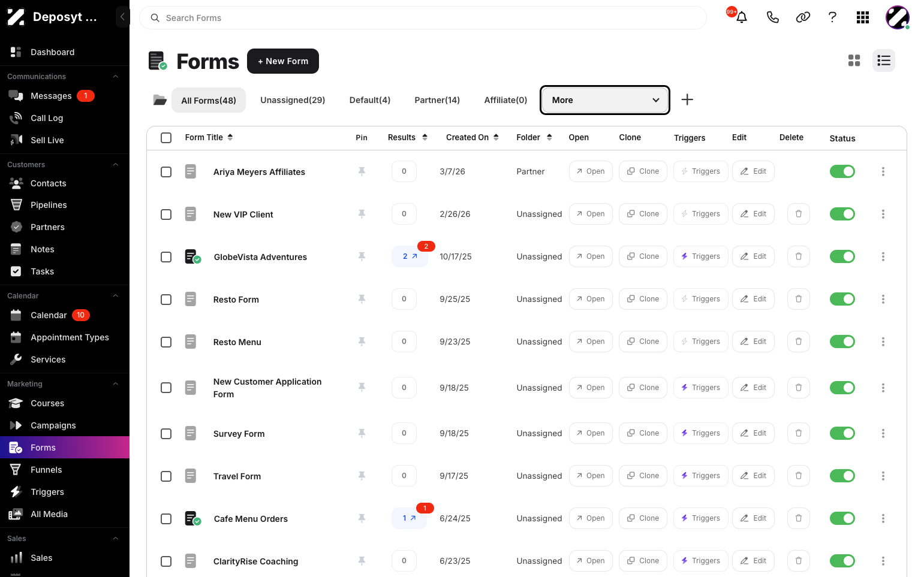
Task: Open the notifications bell icon
Action: (x=742, y=17)
